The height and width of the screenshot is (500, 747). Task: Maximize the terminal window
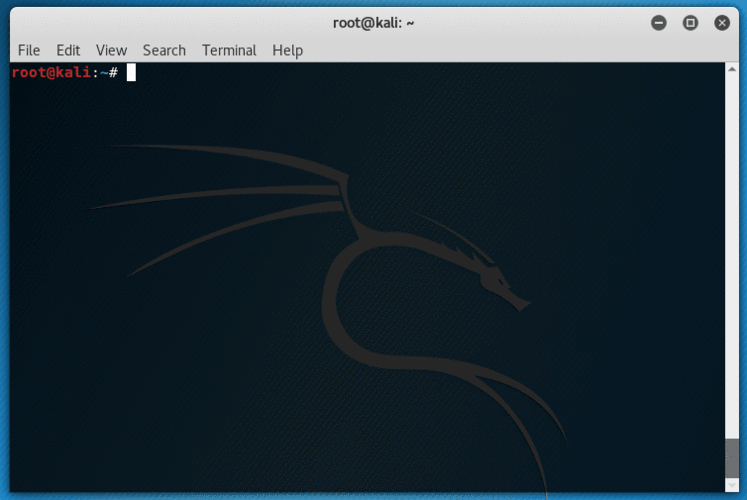pos(690,22)
